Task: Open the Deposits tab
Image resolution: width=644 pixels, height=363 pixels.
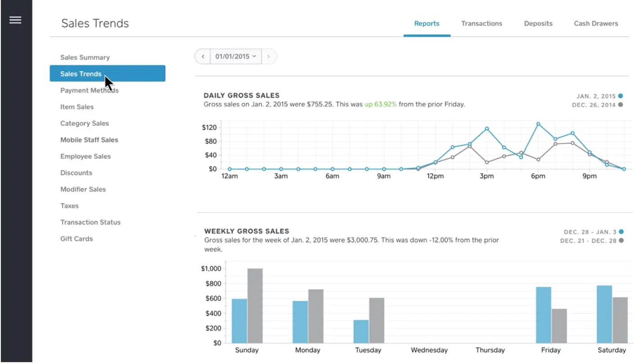Action: click(x=538, y=23)
